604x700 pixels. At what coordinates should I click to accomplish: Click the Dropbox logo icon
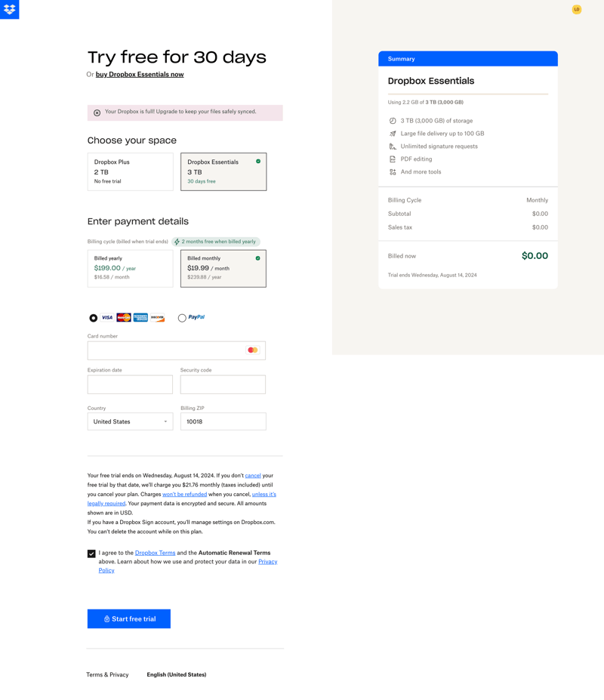[x=9, y=9]
